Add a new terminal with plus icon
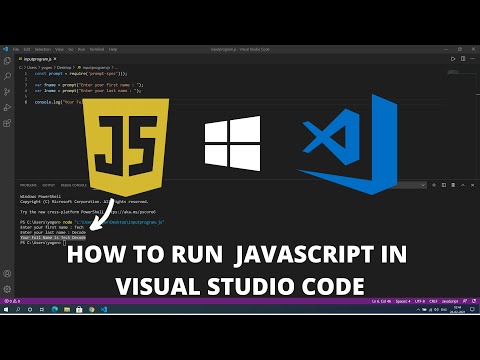The image size is (480, 360). 434,185
